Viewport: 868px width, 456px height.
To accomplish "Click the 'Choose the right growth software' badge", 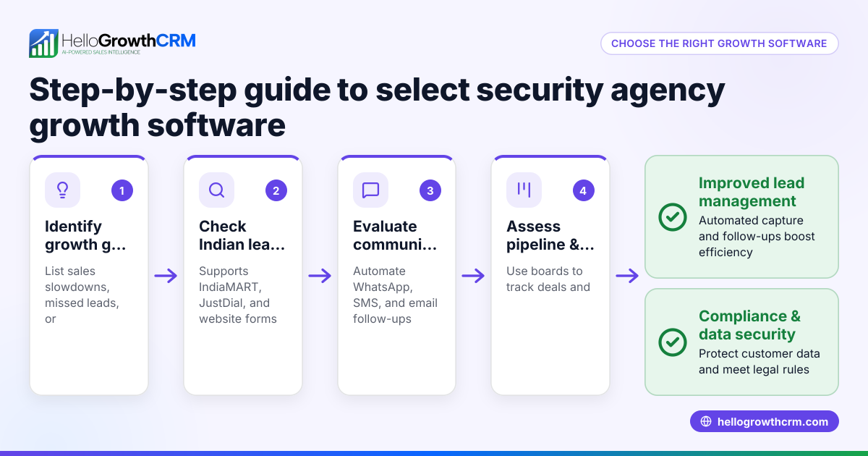I will tap(719, 43).
